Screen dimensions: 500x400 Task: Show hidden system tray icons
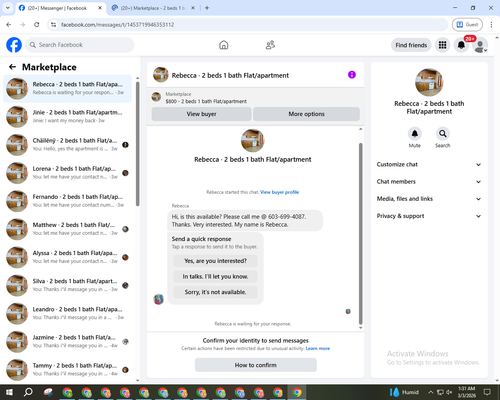[431, 392]
